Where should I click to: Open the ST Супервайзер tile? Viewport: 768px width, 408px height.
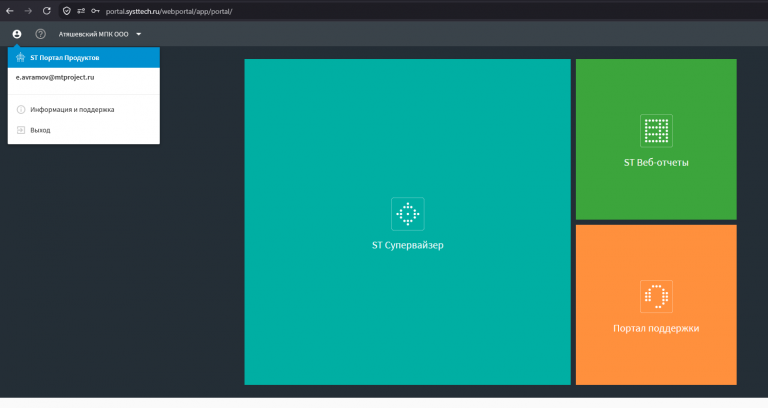tap(408, 222)
